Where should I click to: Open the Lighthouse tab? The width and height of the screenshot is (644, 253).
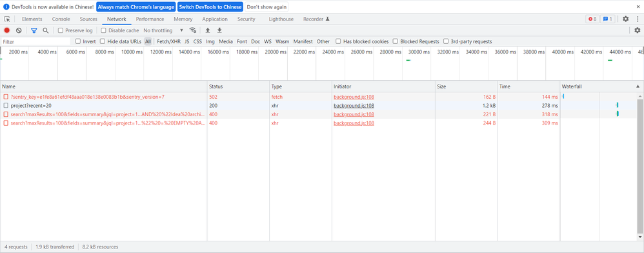(x=281, y=19)
